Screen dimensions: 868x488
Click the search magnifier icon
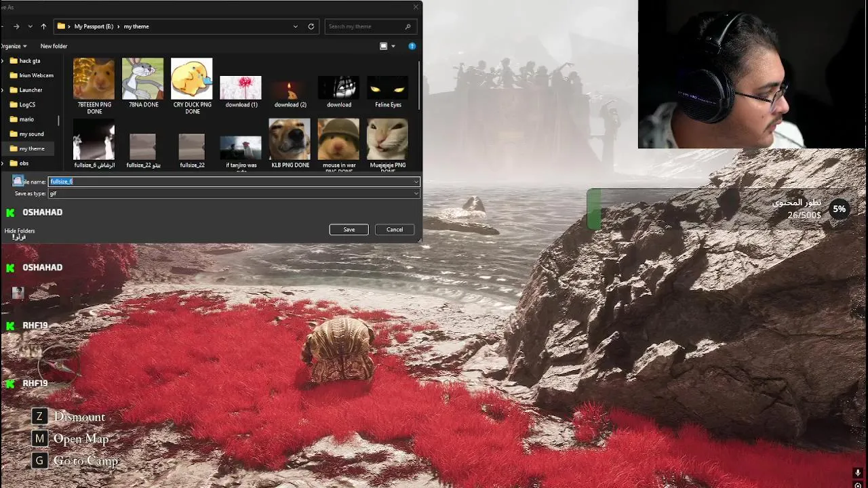coord(408,26)
